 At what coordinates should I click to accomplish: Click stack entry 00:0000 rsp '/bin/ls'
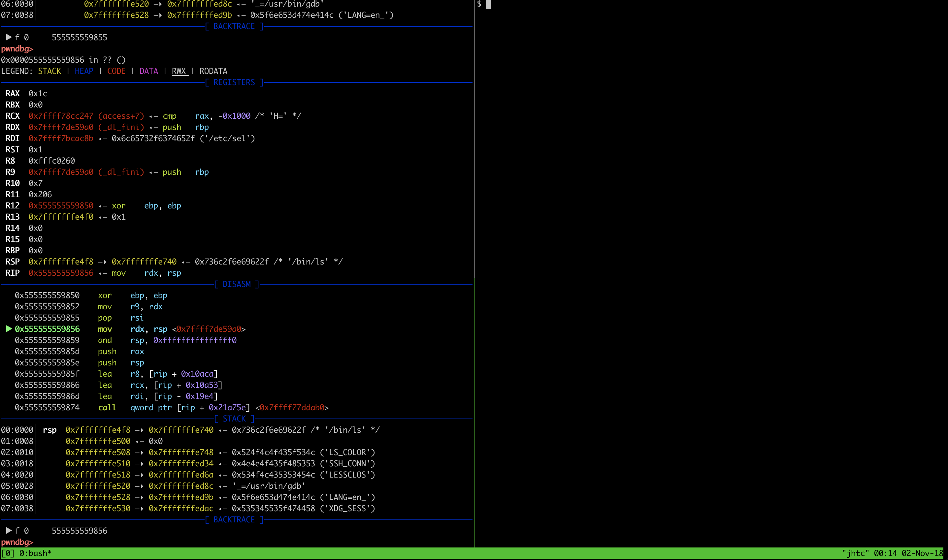tap(190, 430)
